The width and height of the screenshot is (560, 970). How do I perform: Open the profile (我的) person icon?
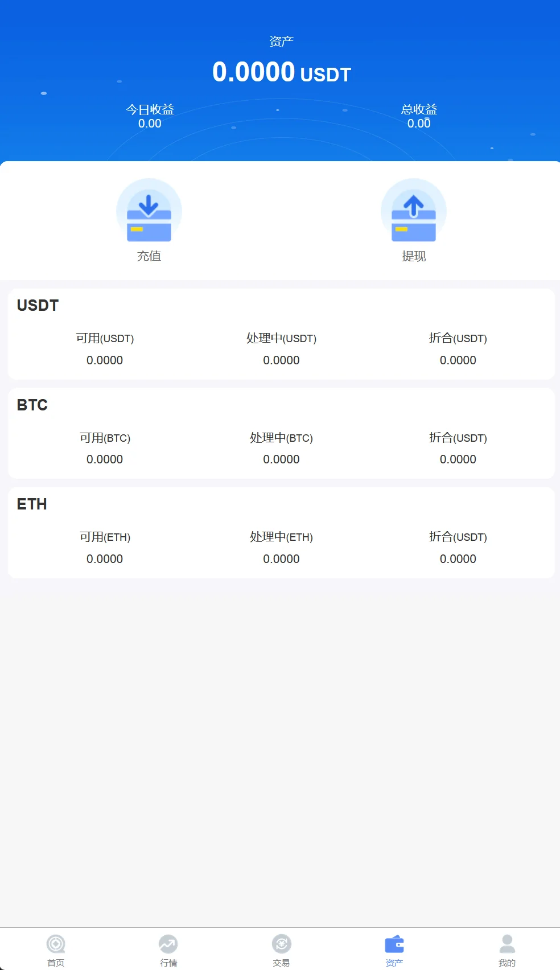click(x=507, y=944)
